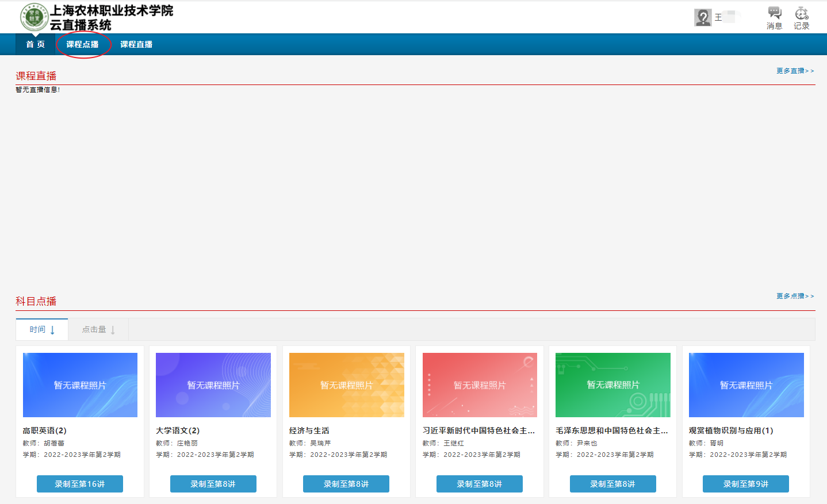Click the user avatar icon
The height and width of the screenshot is (504, 827).
point(703,18)
